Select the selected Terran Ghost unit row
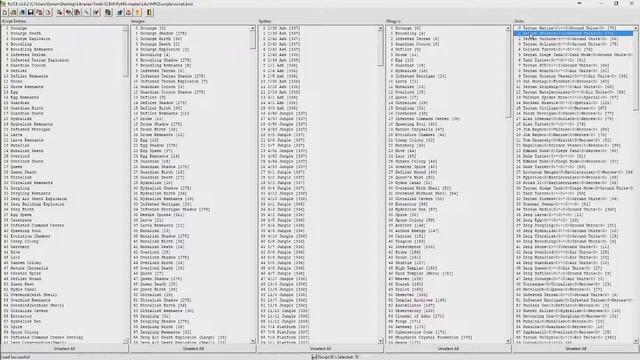Image resolution: width=640 pixels, height=360 pixels. click(x=573, y=33)
